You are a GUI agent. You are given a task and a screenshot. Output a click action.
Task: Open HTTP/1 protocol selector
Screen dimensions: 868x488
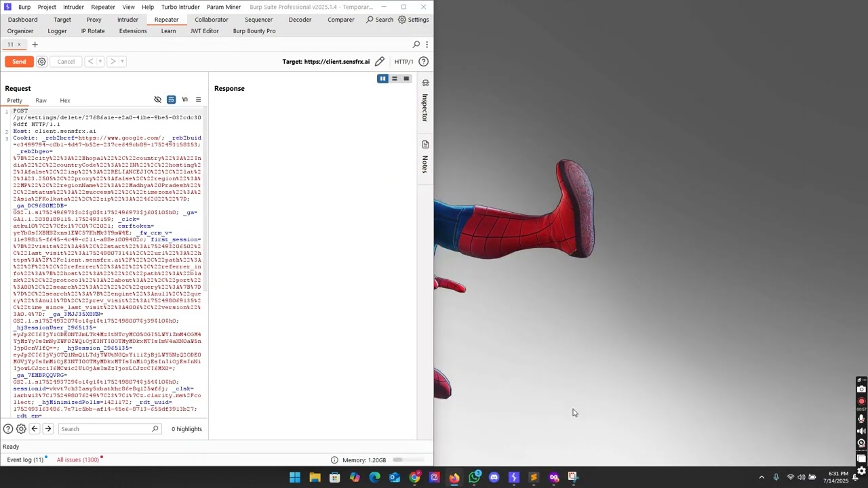coord(403,62)
